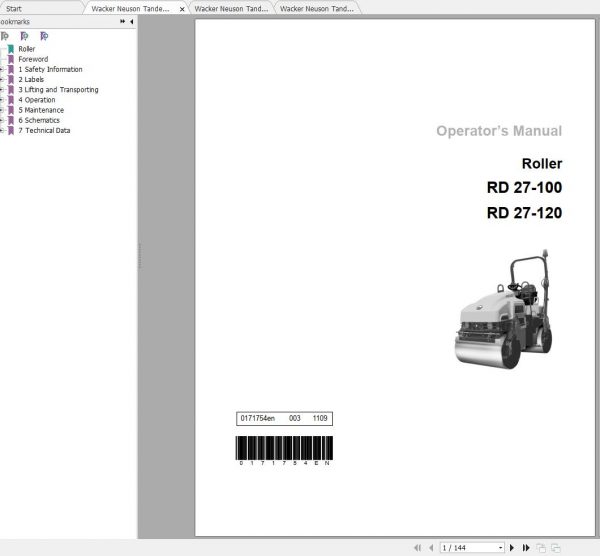600x556 pixels.
Task: Expand all bookmarks with the double-arrow icon
Action: pyautogui.click(x=122, y=21)
